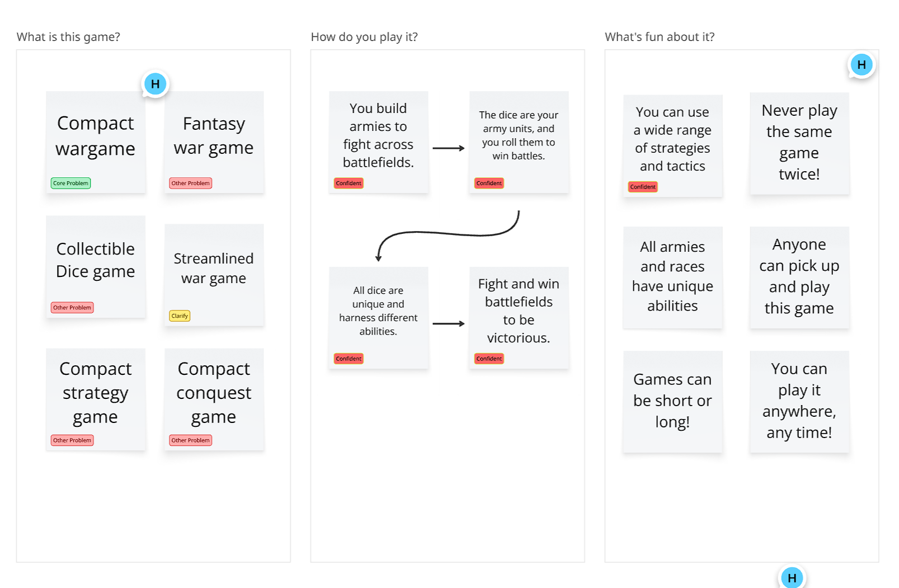Open the H comment bubble below the fun frame

(792, 577)
